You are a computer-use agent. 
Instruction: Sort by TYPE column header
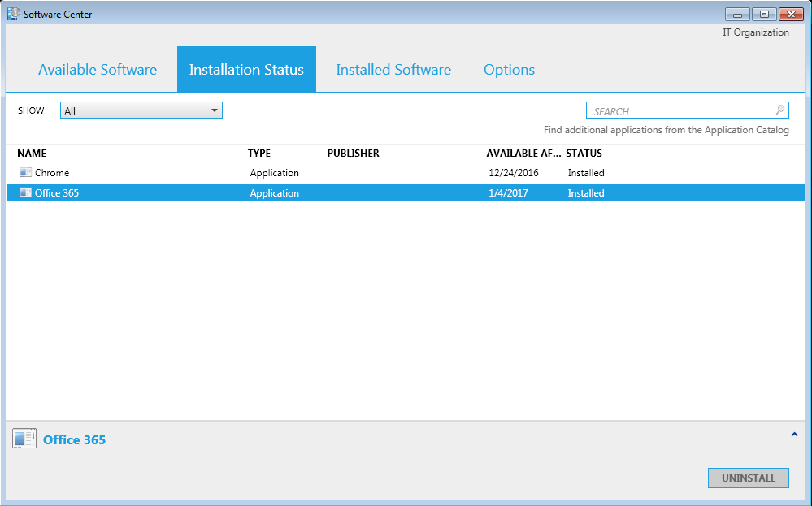point(259,154)
